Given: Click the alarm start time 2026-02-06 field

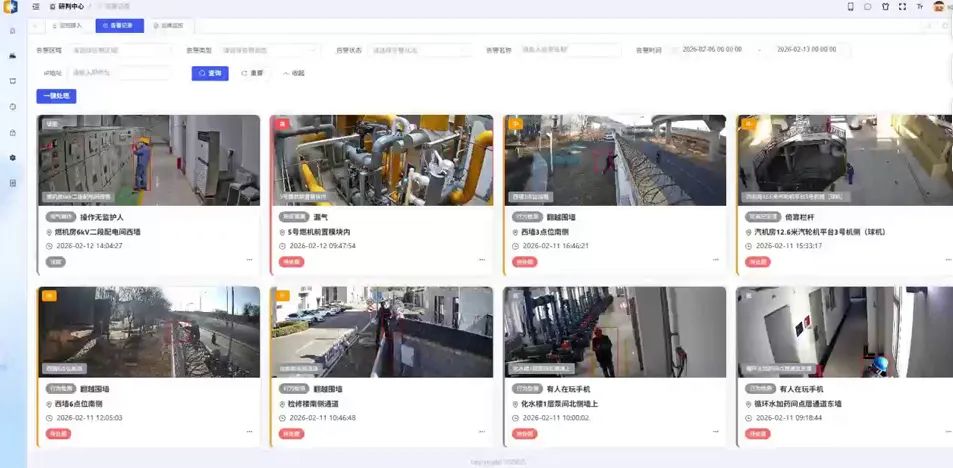Looking at the screenshot, I should [x=712, y=50].
